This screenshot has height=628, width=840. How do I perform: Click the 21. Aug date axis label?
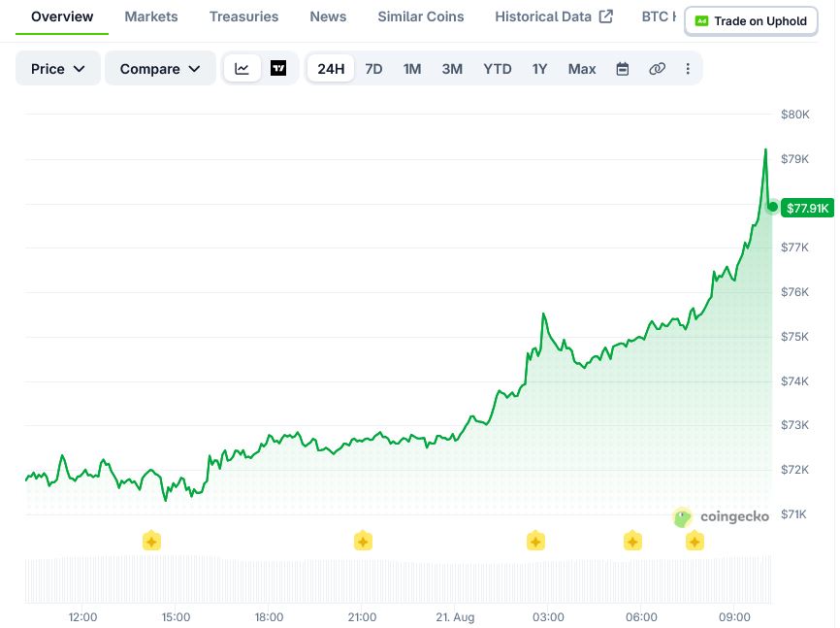tap(455, 617)
